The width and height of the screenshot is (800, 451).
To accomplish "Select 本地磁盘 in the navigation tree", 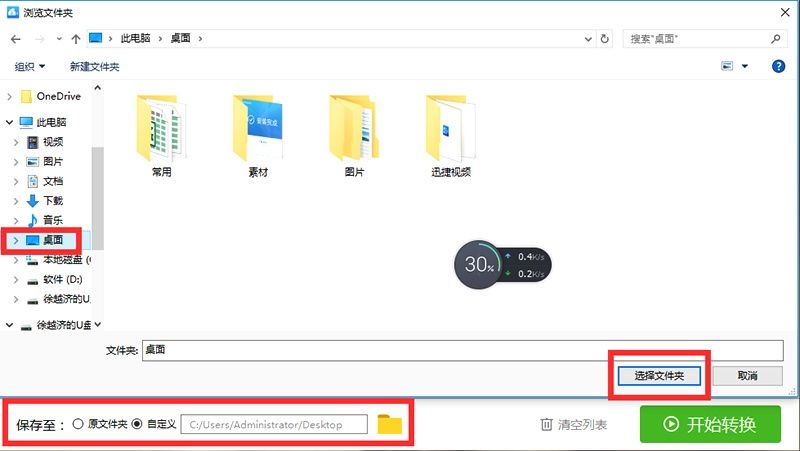I will coord(62,260).
